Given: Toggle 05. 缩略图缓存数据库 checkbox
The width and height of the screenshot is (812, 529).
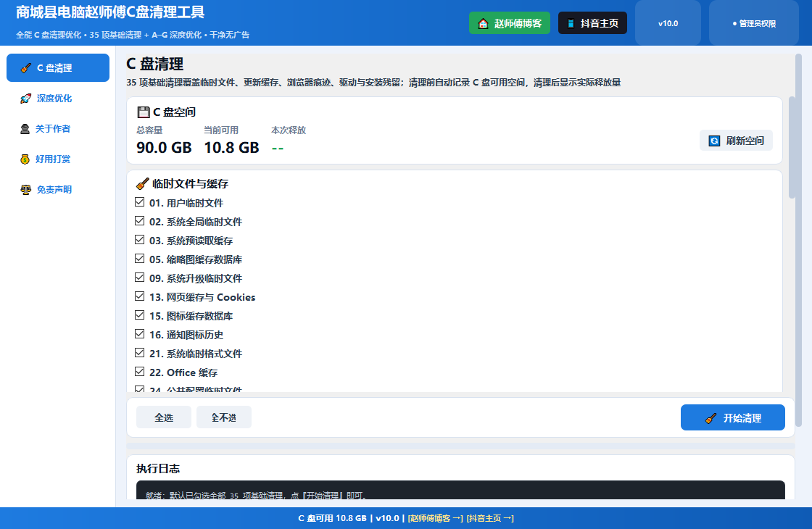Looking at the screenshot, I should (x=139, y=258).
